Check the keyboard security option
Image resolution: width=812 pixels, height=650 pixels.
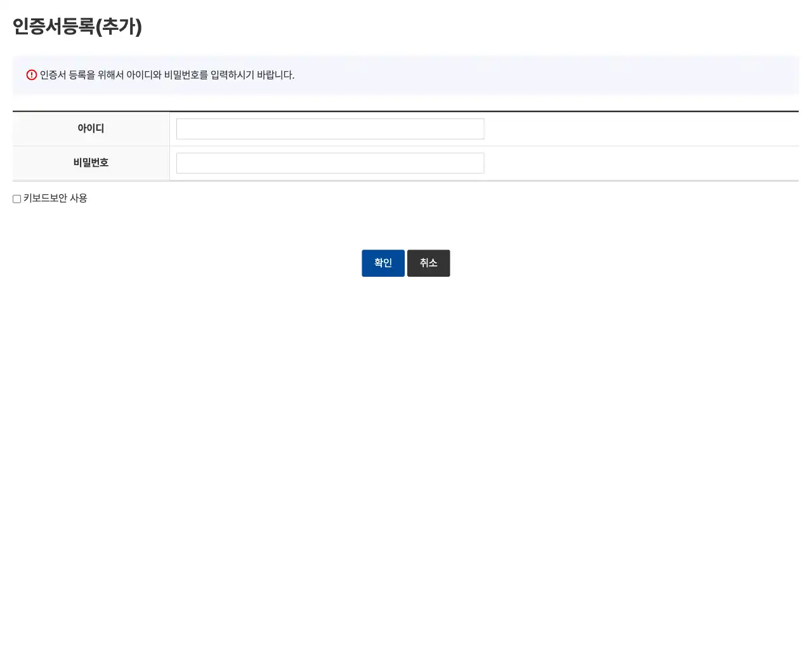tap(16, 199)
